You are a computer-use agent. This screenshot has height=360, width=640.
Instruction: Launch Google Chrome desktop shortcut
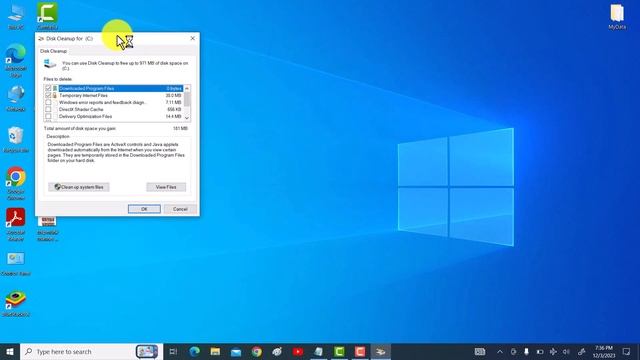click(x=16, y=183)
